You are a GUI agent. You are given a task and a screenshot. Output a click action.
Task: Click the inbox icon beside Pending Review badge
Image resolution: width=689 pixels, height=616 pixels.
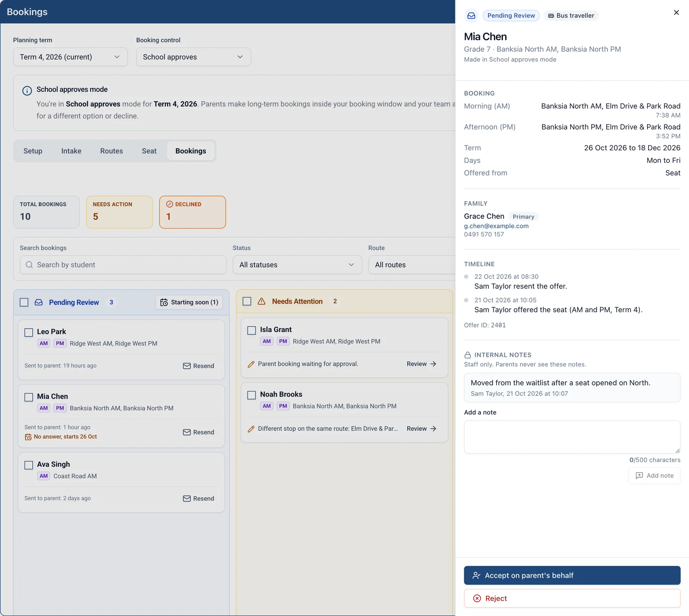pyautogui.click(x=471, y=16)
